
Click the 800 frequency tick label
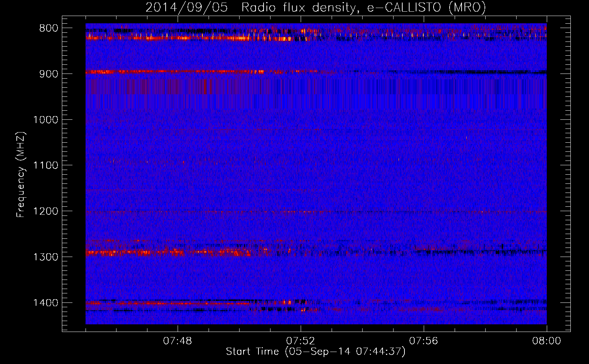tap(48, 28)
